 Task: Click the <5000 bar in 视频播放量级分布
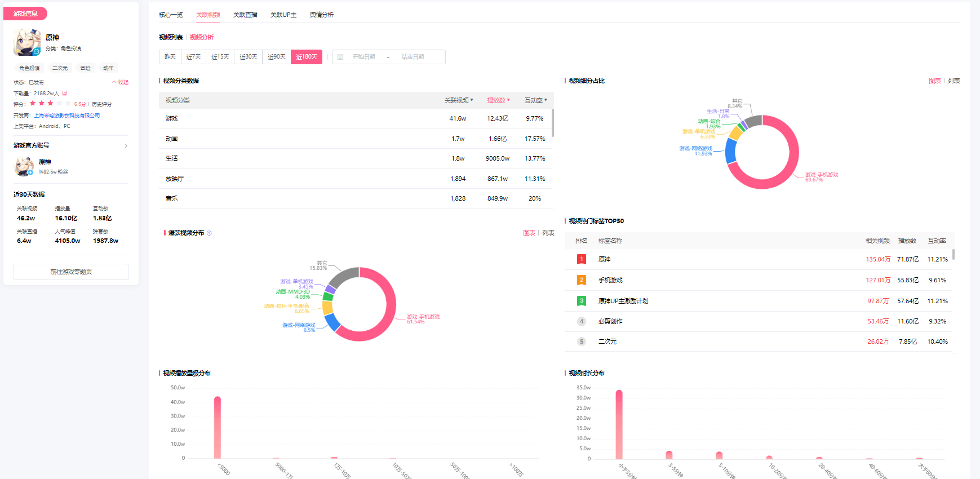point(218,428)
